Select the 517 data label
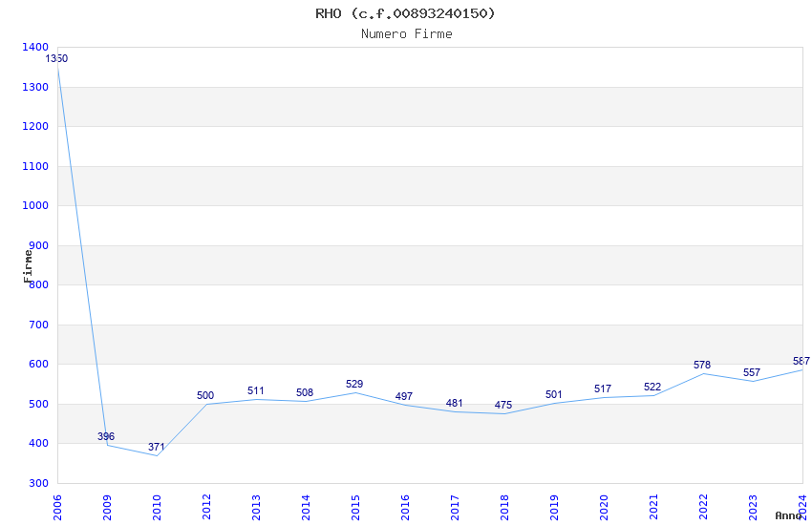This screenshot has width=812, height=525. (x=604, y=388)
